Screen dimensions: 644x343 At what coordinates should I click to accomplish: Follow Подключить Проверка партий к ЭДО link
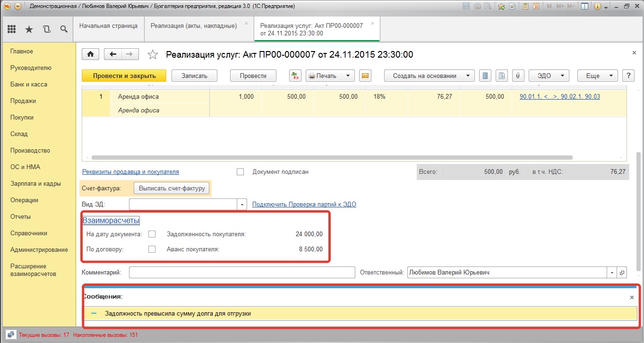[x=304, y=205]
